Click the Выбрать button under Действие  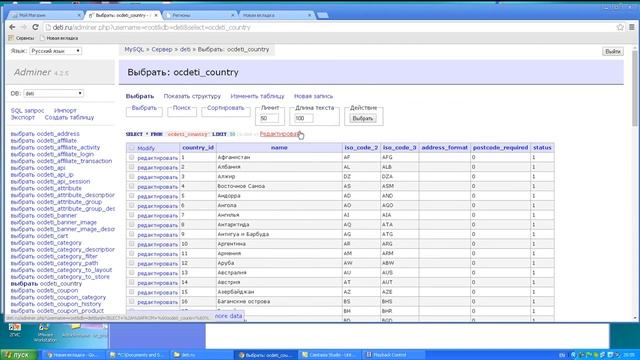coord(362,118)
